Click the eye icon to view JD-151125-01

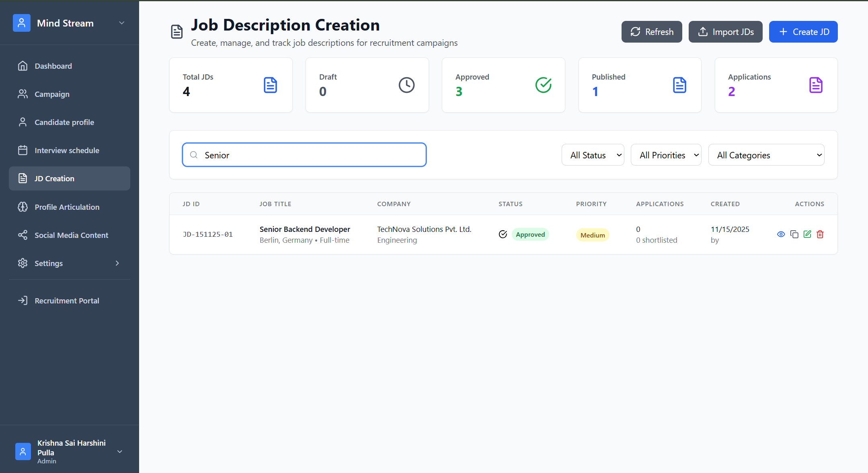click(781, 234)
